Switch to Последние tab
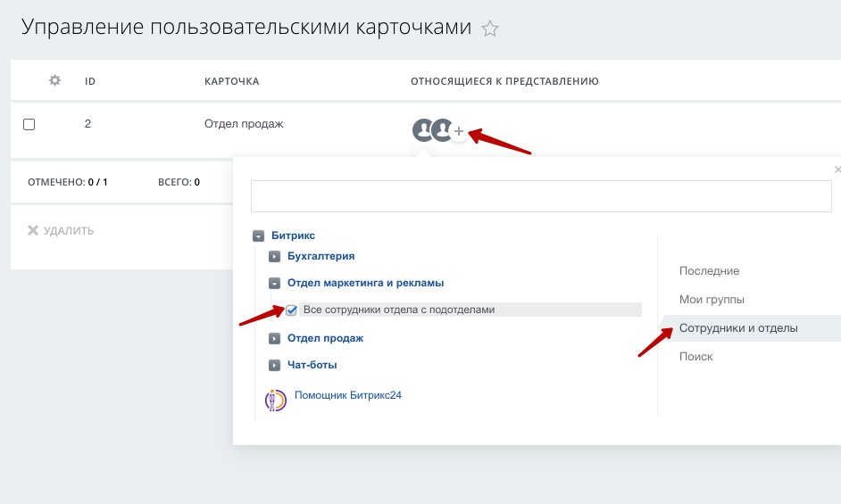 (709, 271)
